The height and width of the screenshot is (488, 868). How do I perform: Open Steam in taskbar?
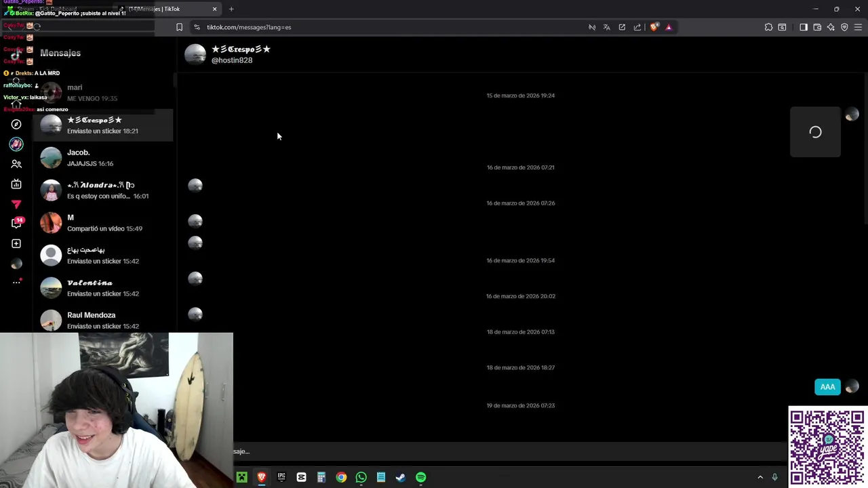click(401, 477)
